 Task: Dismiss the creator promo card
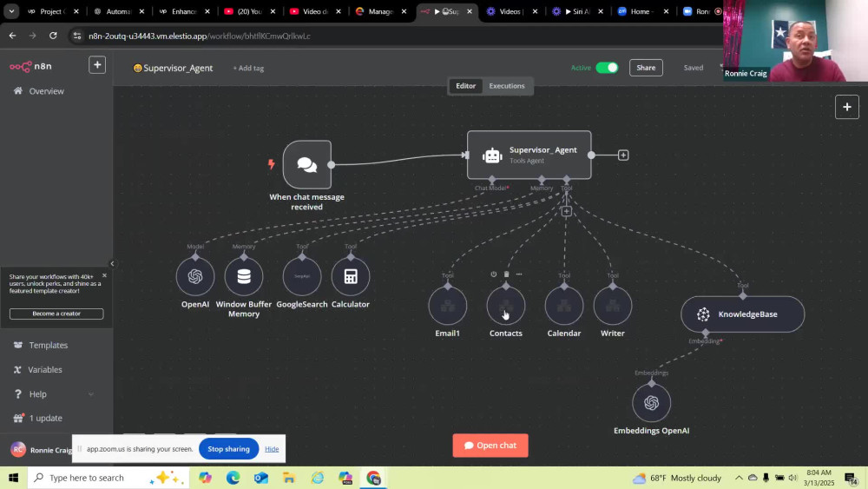pyautogui.click(x=104, y=275)
